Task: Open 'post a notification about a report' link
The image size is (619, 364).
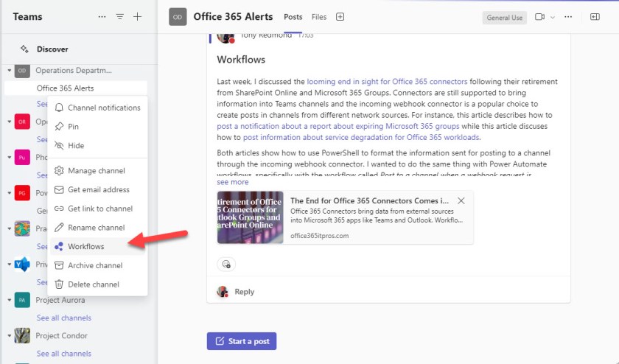Action: point(338,126)
